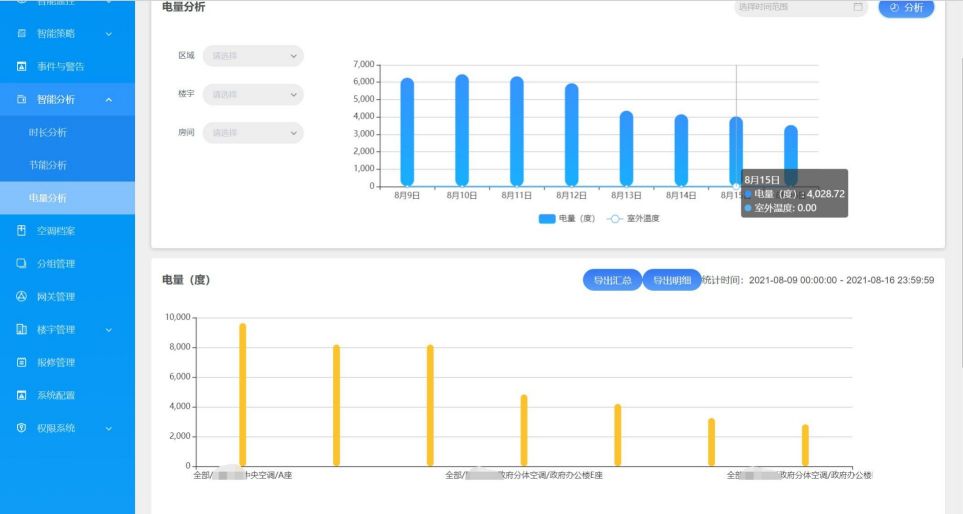Click the 系统配置 sidebar icon
The width and height of the screenshot is (963, 514).
pyautogui.click(x=22, y=395)
